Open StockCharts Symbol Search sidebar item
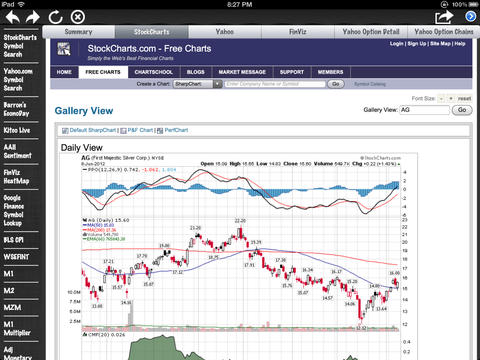This screenshot has width=480, height=360. (x=20, y=46)
